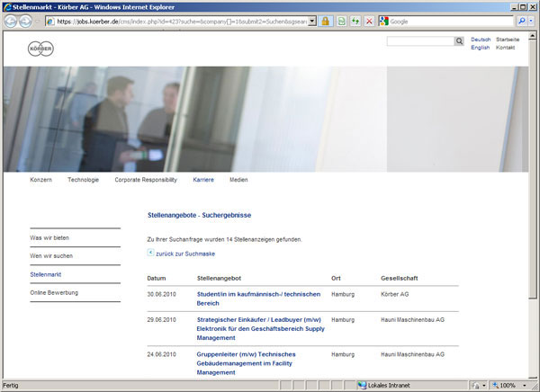This screenshot has width=540, height=392.
Task: Click the Google search provider icon
Action: pyautogui.click(x=383, y=22)
